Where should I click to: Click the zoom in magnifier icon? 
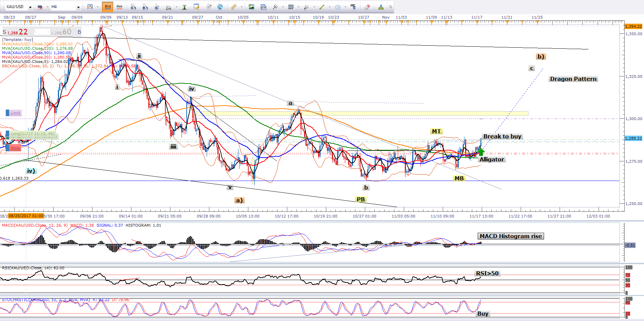pos(133,7)
